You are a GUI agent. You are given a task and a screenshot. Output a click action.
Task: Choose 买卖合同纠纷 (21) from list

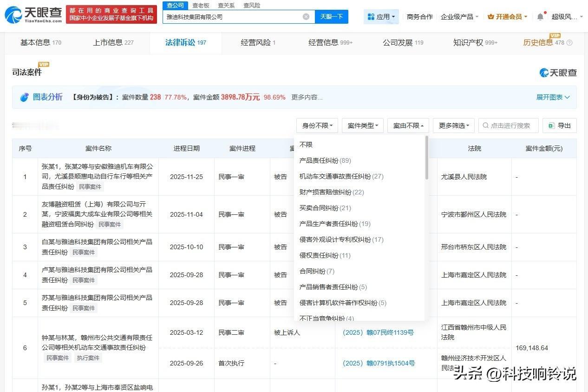pos(325,208)
